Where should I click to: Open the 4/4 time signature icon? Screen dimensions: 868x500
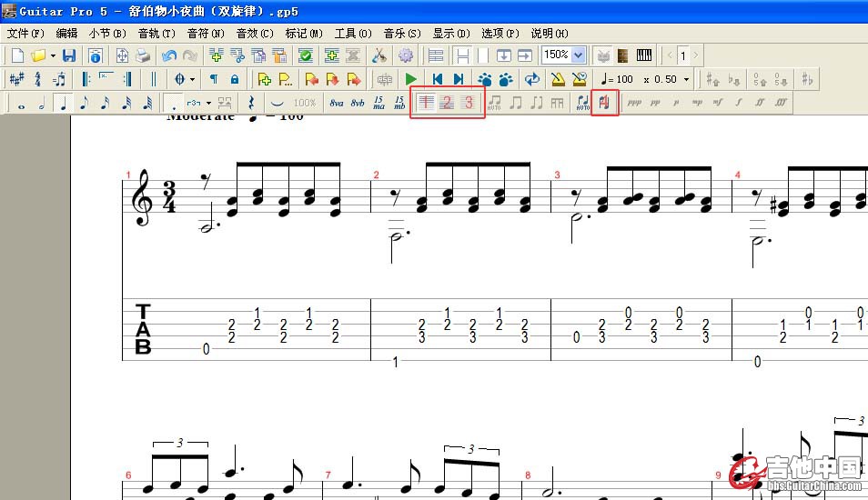37,79
